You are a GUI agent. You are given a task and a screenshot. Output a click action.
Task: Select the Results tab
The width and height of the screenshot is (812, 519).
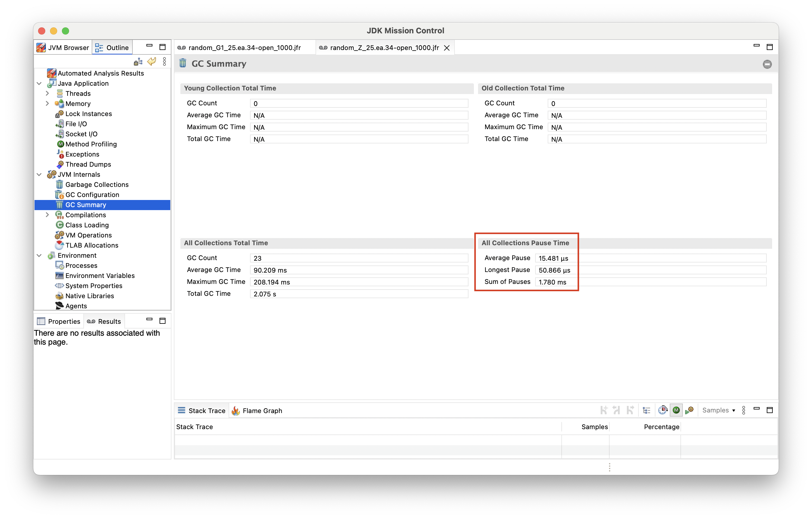[104, 321]
